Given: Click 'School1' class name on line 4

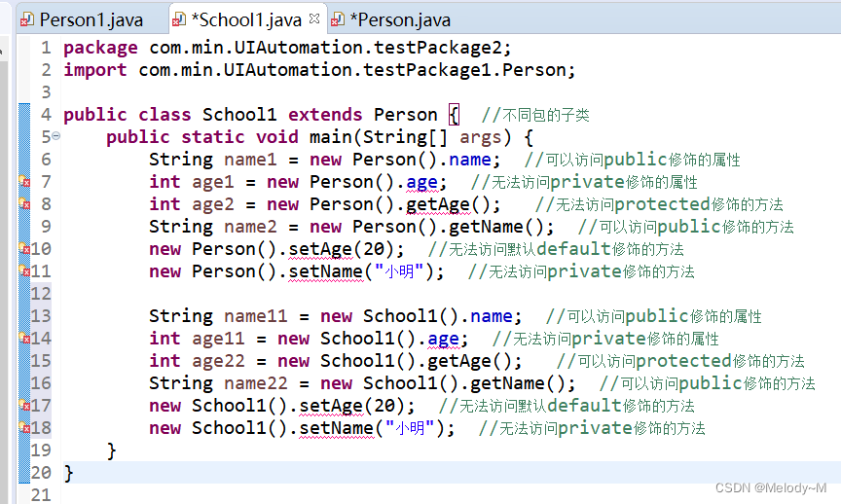Looking at the screenshot, I should tap(239, 115).
